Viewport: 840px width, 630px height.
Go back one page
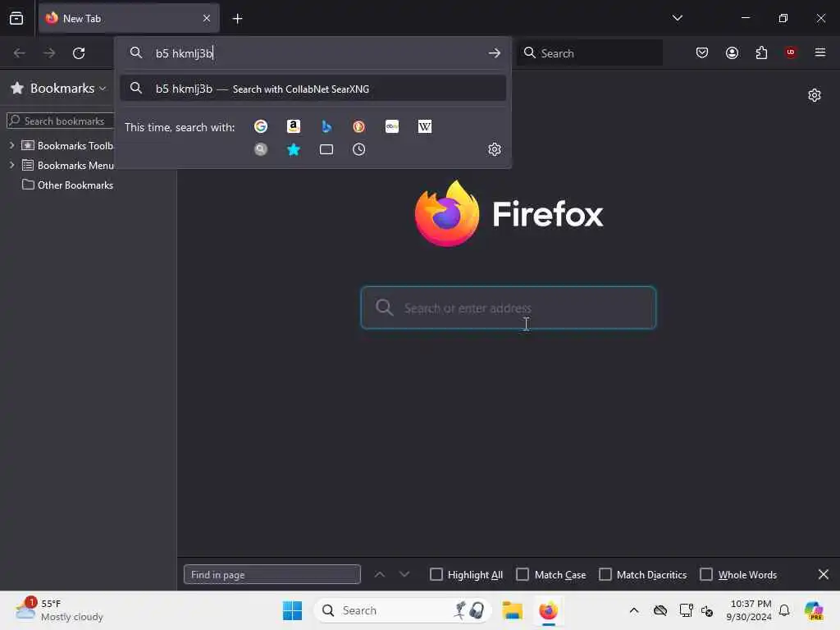tap(20, 53)
